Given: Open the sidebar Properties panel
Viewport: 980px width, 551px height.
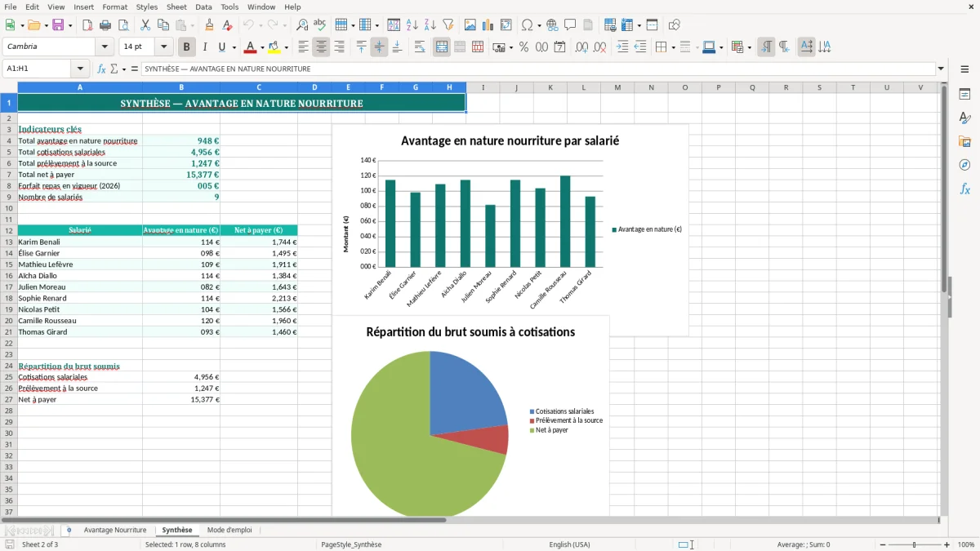Looking at the screenshot, I should [x=964, y=95].
